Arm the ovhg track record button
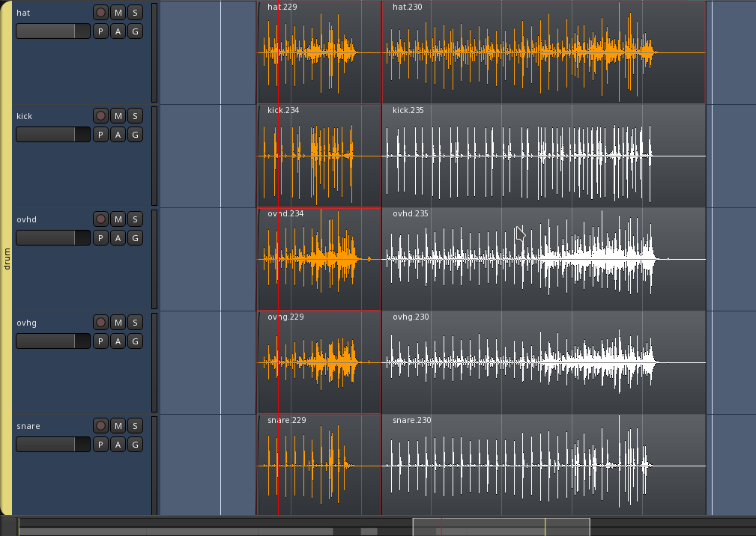Viewport: 756px width, 536px height. tap(100, 323)
